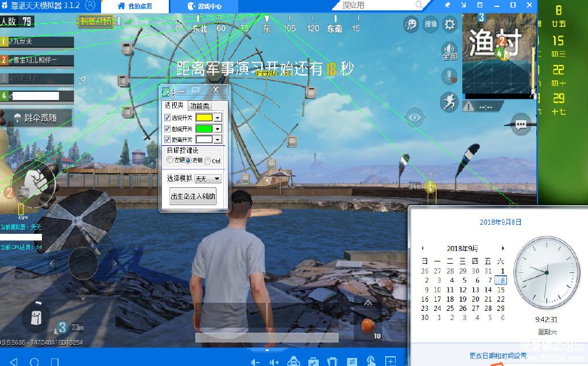Open the toolbox briefcase icon

point(313,361)
